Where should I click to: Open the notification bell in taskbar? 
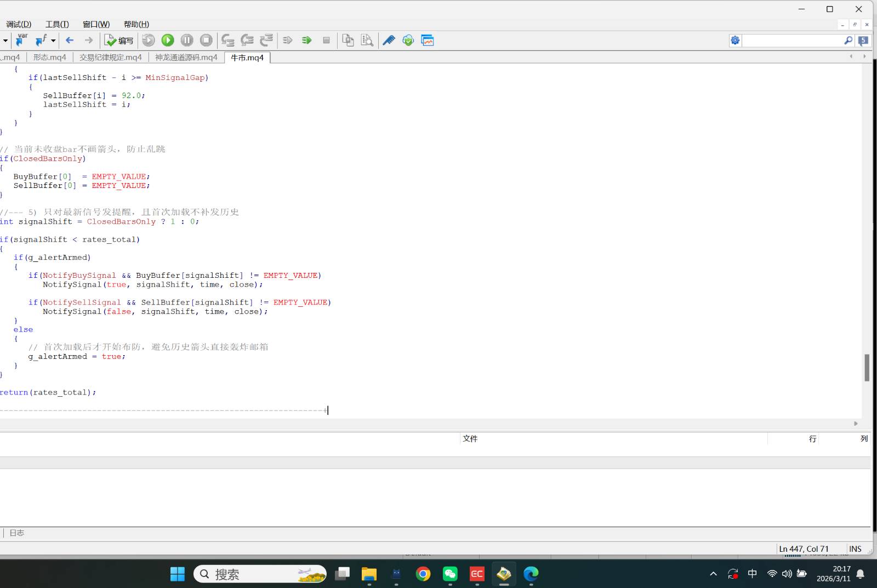click(861, 574)
